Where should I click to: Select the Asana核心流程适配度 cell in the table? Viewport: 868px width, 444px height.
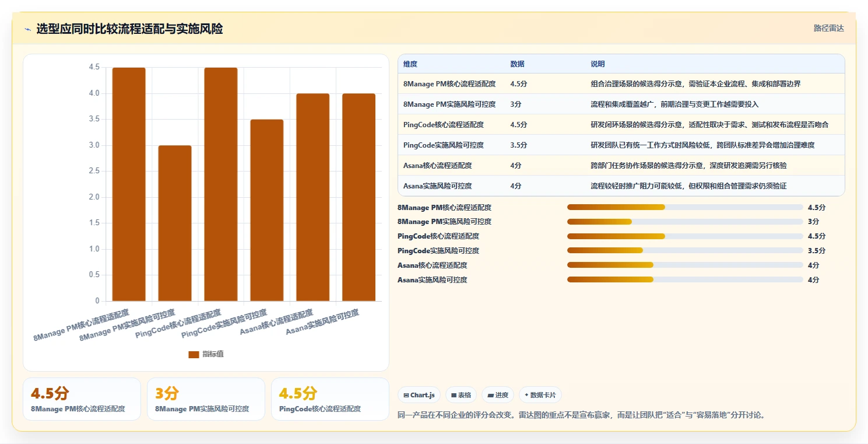pos(438,166)
